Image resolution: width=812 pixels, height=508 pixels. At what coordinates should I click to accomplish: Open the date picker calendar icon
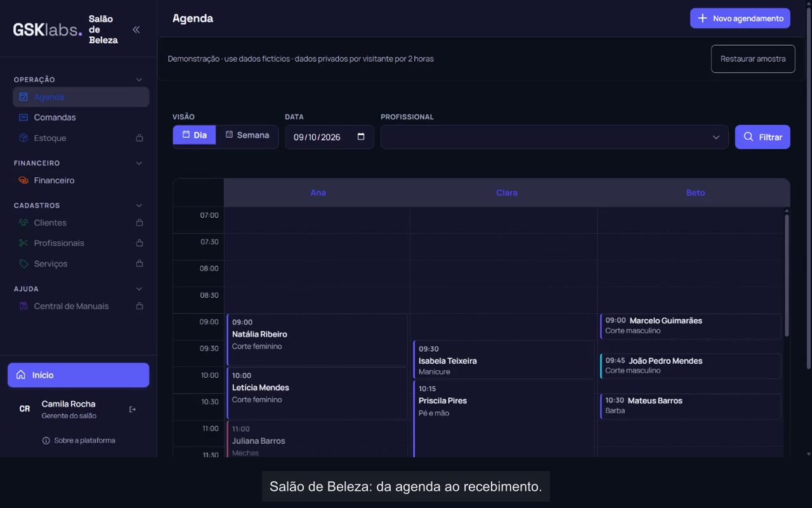(x=361, y=137)
